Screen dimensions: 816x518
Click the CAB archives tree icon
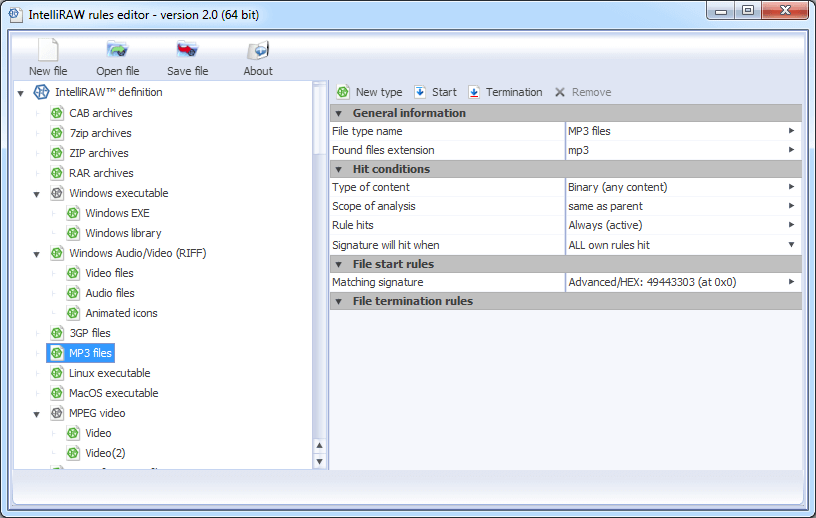click(x=57, y=113)
